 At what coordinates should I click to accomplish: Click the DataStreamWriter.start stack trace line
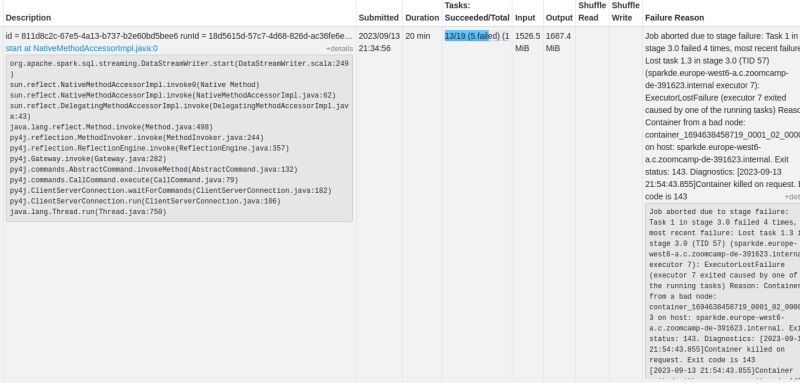[x=179, y=68]
